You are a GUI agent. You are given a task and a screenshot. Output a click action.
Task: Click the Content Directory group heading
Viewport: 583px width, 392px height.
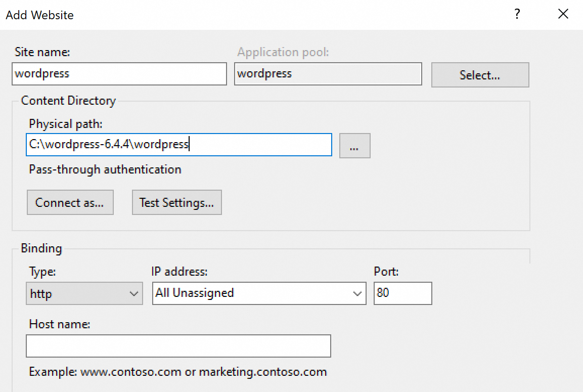click(x=68, y=101)
